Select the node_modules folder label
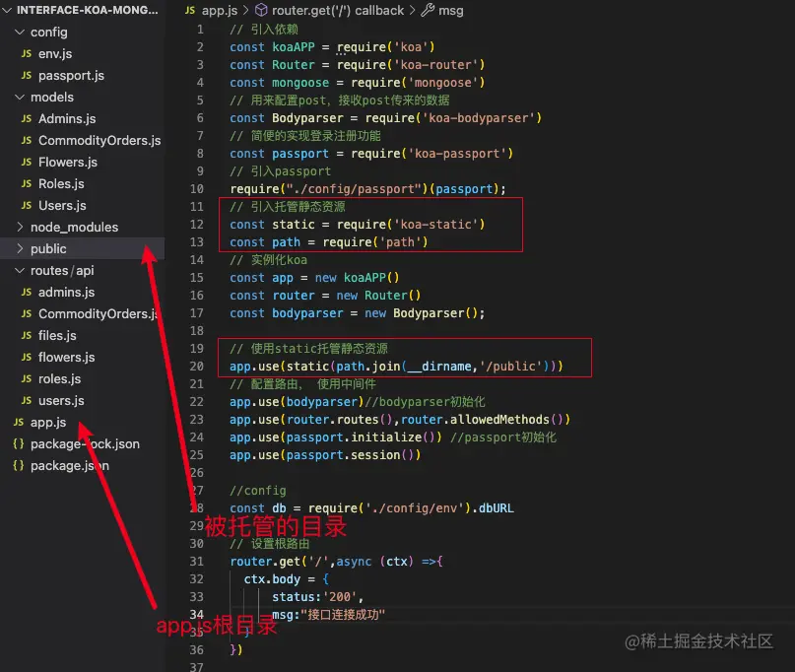 (74, 228)
